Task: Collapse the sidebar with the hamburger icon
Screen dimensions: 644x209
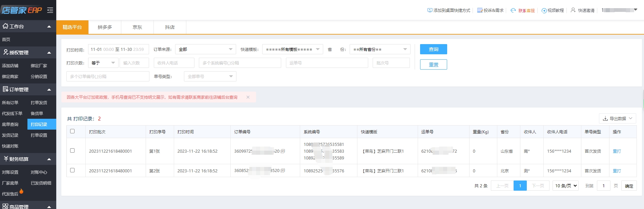Action: 50,10
